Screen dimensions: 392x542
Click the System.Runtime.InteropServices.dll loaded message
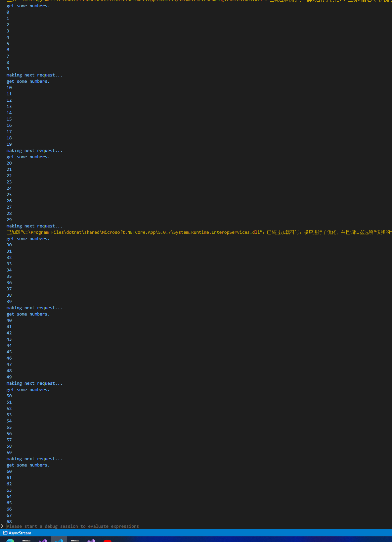198,232
